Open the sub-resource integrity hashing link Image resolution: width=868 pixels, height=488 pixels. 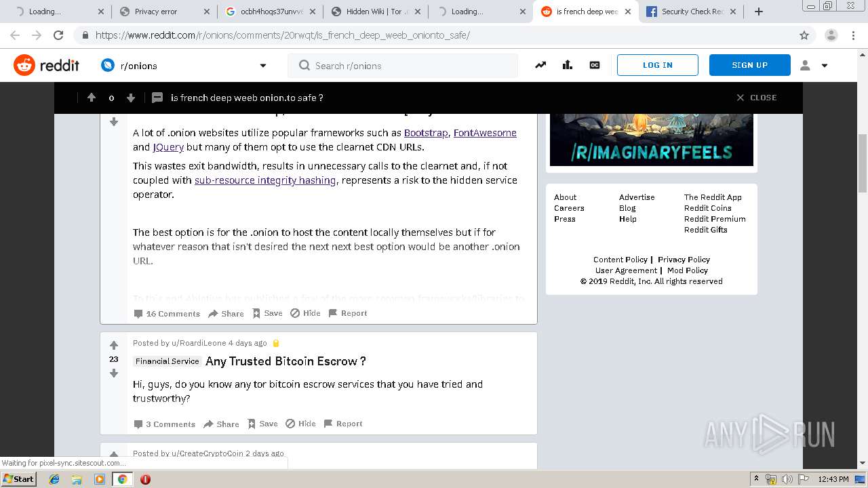265,180
